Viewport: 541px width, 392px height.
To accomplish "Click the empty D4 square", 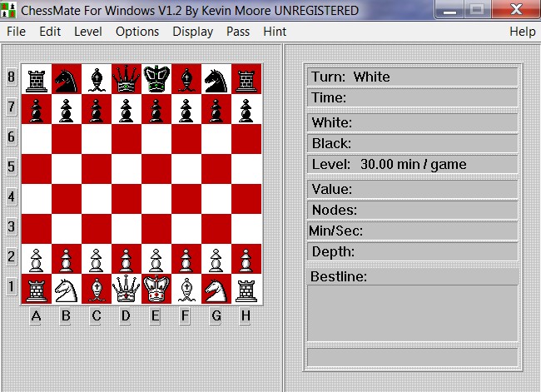I will click(x=127, y=199).
